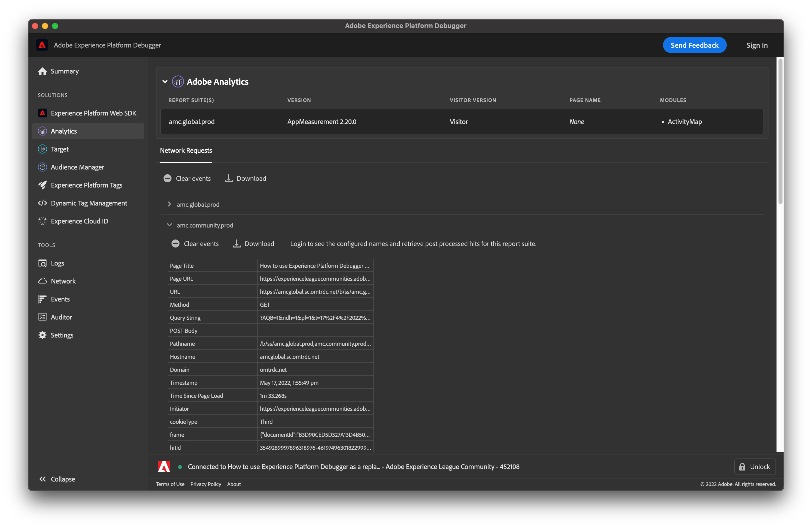Screen dimensions: 812x528
Task: Click the Auditor checklist icon
Action: point(42,317)
